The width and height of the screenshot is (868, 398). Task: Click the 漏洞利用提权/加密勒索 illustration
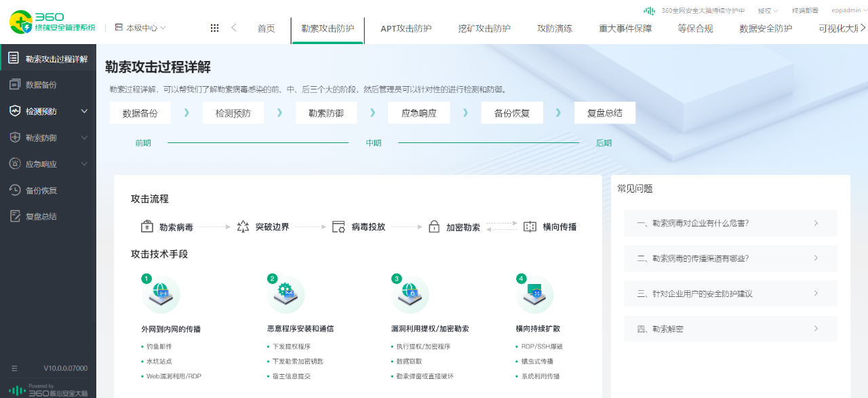(410, 295)
